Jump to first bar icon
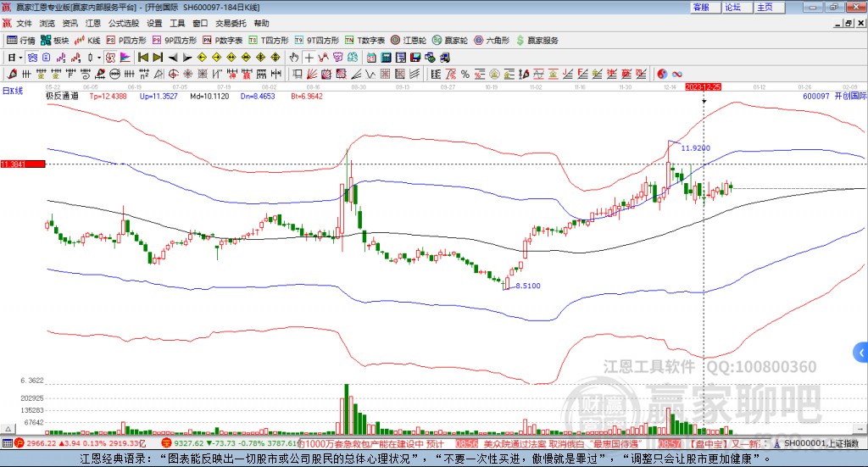The image size is (868, 467). click(x=143, y=58)
